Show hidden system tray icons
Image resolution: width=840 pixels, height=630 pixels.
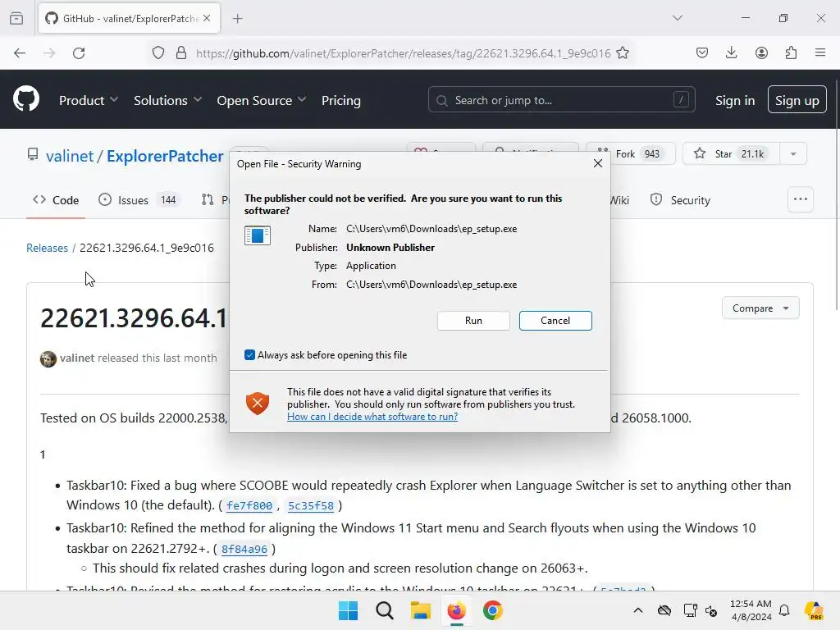tap(638, 610)
